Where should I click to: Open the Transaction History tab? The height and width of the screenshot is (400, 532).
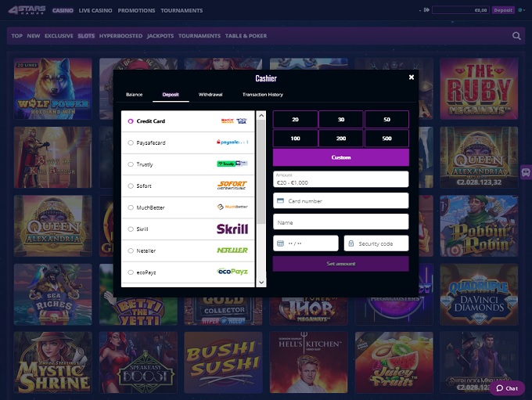tap(263, 95)
